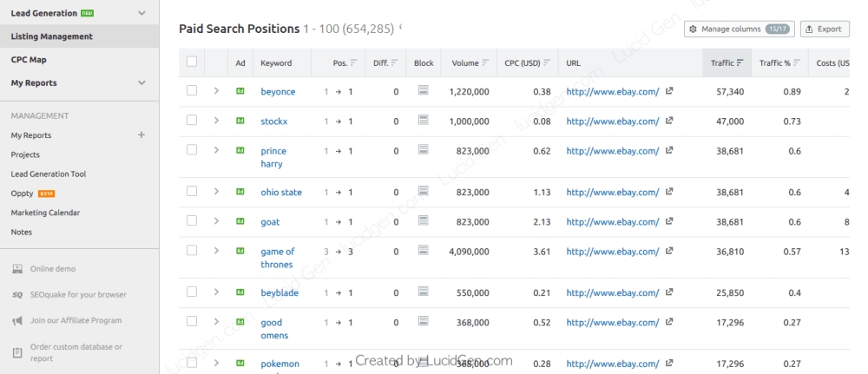This screenshot has width=868, height=374.
Task: Click the SEOquake SQ icon
Action: click(17, 295)
